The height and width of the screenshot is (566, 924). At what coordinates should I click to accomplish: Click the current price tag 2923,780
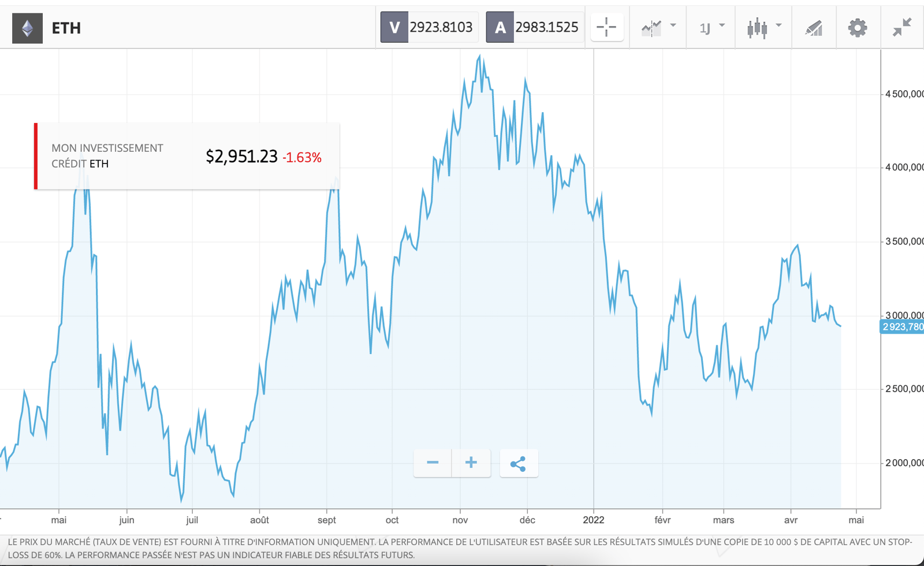point(902,327)
